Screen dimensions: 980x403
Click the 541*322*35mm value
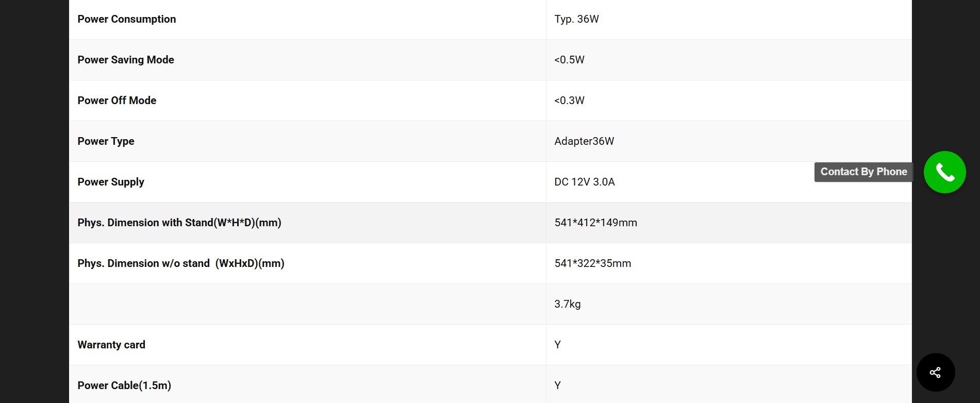[592, 263]
